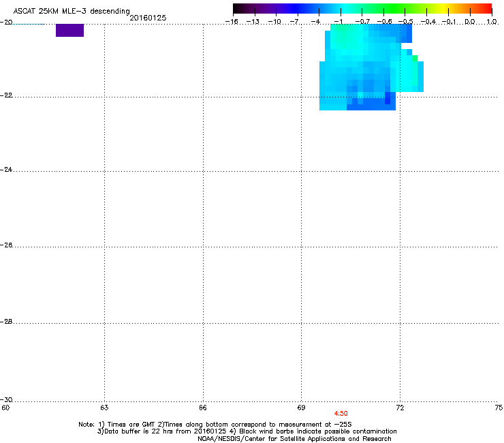Screen dimensions: 504x443
Task: Select the color scale label '-0.6'
Action: click(384, 22)
